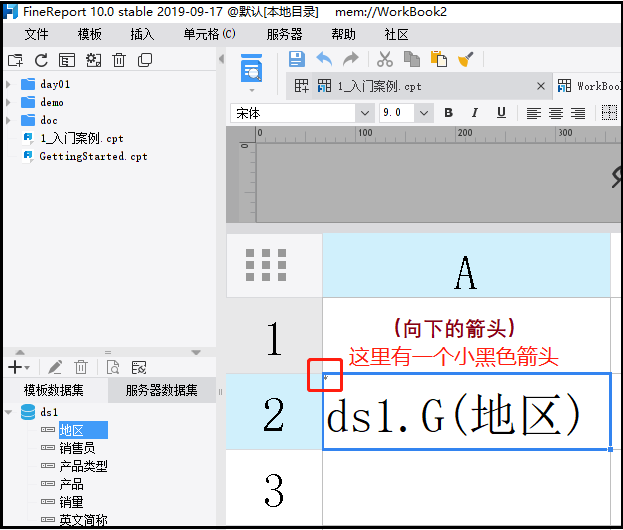Expand the day01 folder

coord(8,84)
